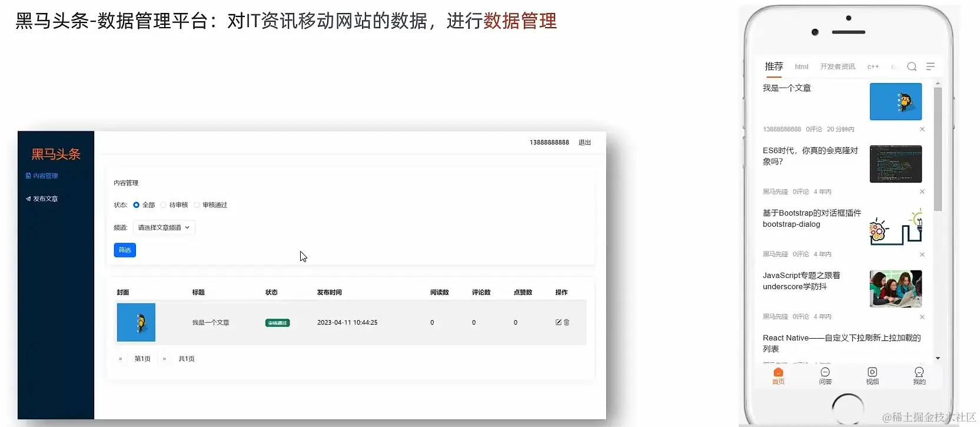Open the channel menu hamburger icon on the phone
The image size is (980, 427).
[931, 67]
